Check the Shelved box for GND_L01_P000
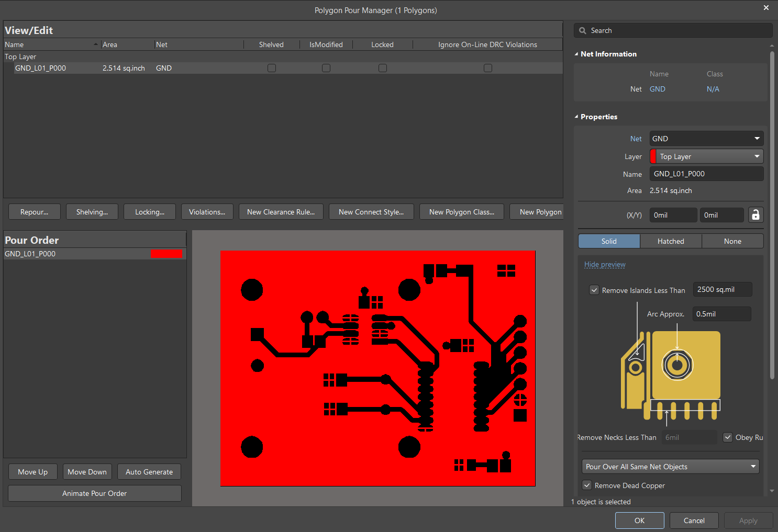 tap(272, 68)
